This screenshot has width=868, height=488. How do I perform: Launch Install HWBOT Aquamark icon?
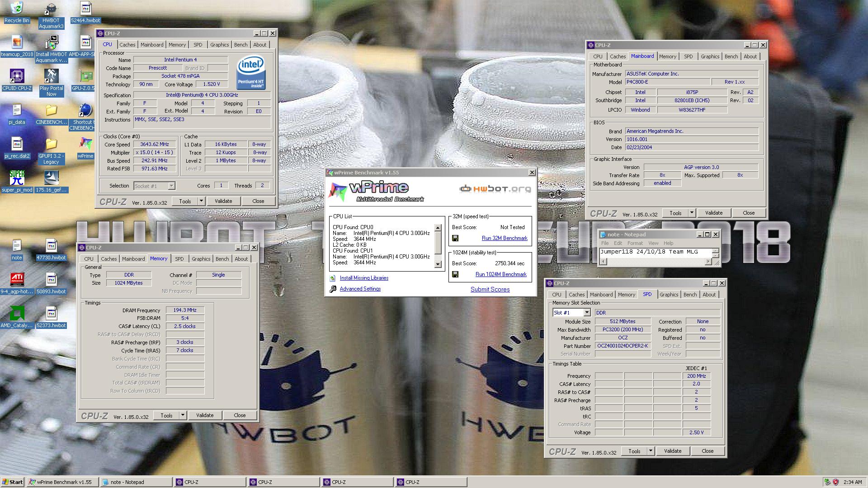[51, 50]
